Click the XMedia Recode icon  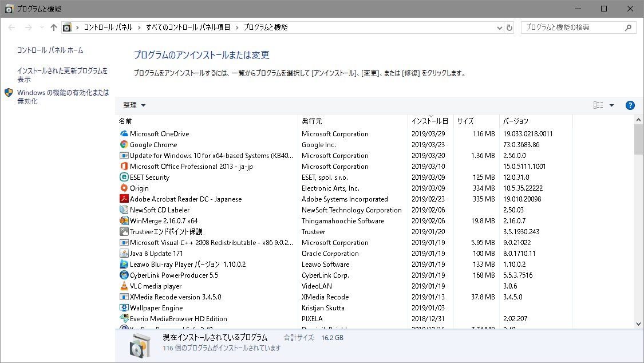point(124,297)
